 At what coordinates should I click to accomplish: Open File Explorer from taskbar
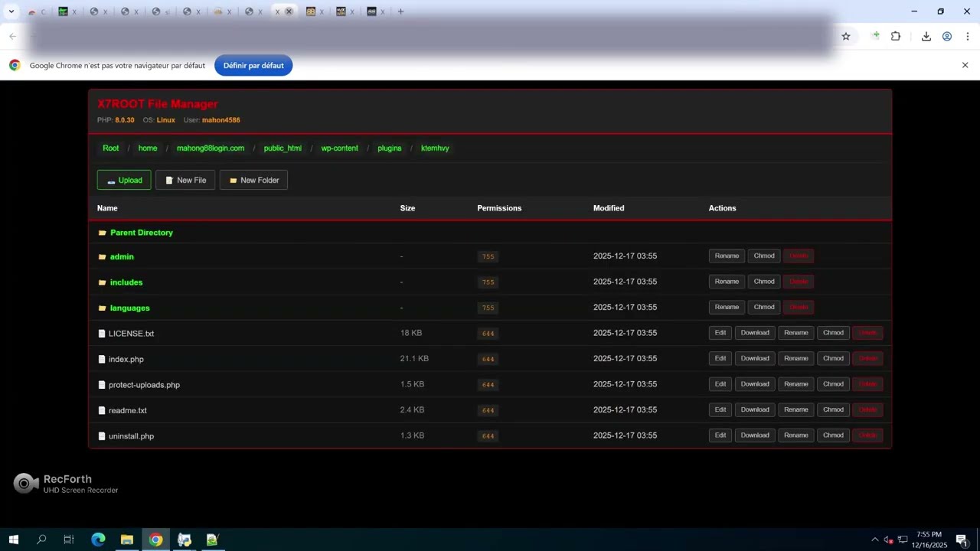127,540
